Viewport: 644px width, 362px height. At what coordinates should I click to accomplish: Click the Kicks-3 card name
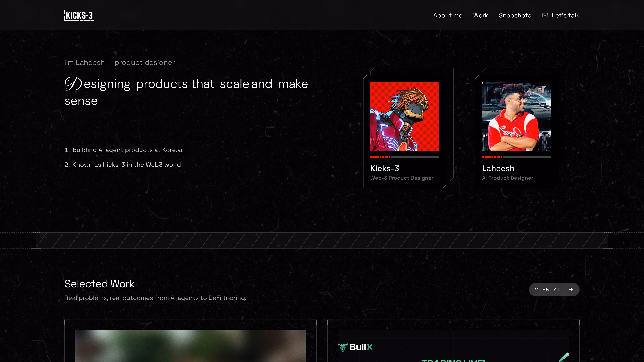(384, 169)
